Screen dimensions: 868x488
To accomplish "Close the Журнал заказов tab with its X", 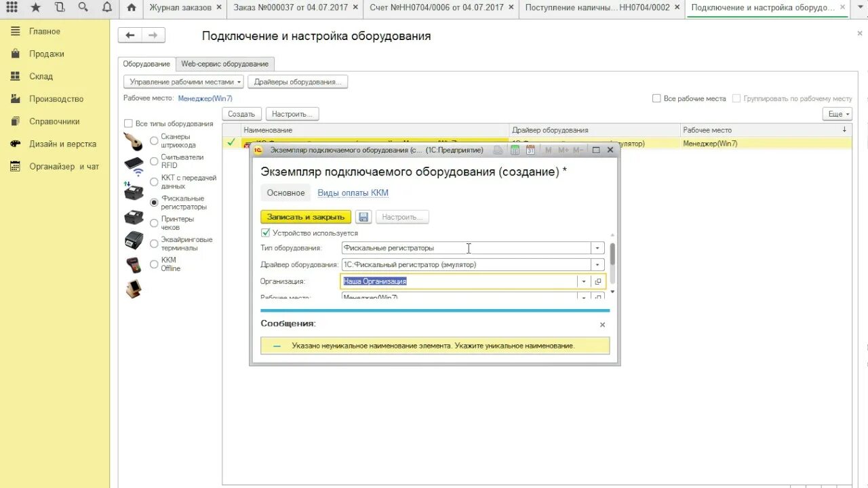I will 218,7.
